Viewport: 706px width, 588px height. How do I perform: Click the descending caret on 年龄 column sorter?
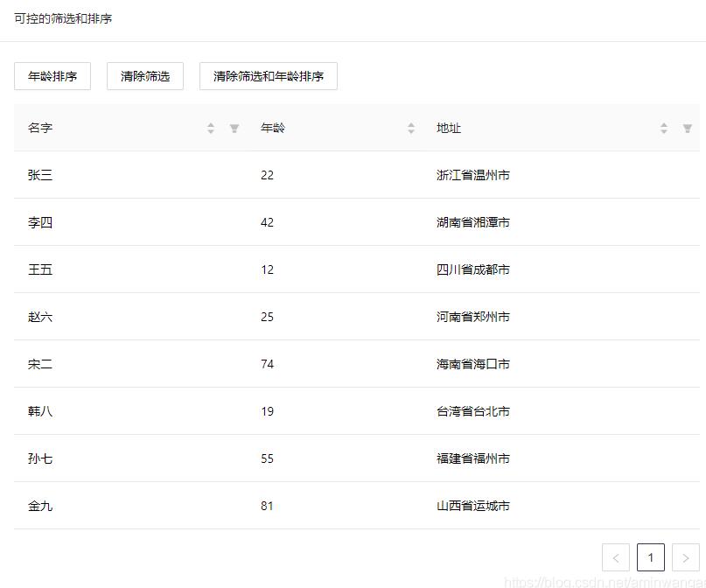click(411, 131)
